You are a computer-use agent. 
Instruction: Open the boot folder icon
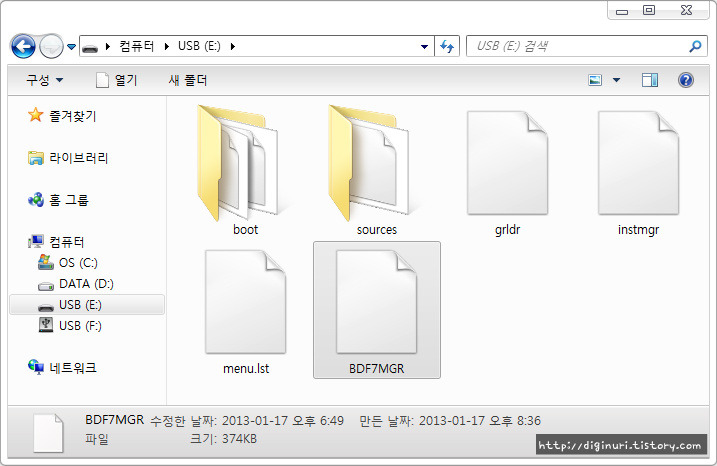tap(238, 162)
